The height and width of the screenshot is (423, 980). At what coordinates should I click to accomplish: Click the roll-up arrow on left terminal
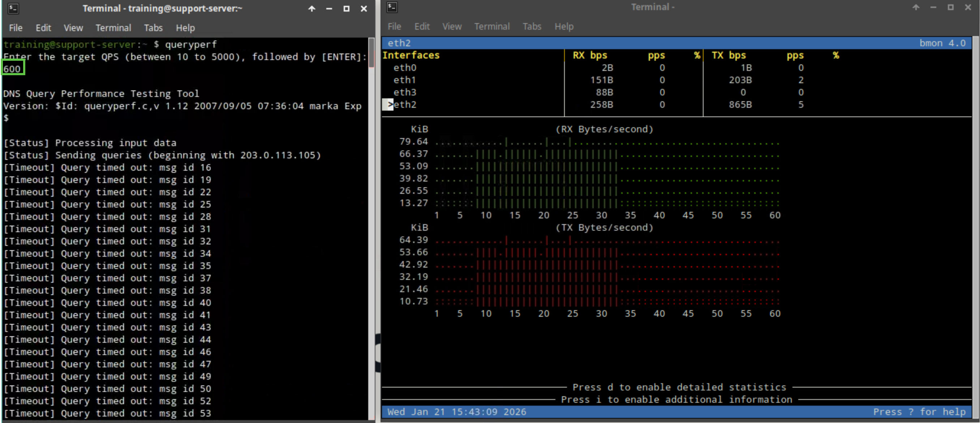click(x=311, y=8)
